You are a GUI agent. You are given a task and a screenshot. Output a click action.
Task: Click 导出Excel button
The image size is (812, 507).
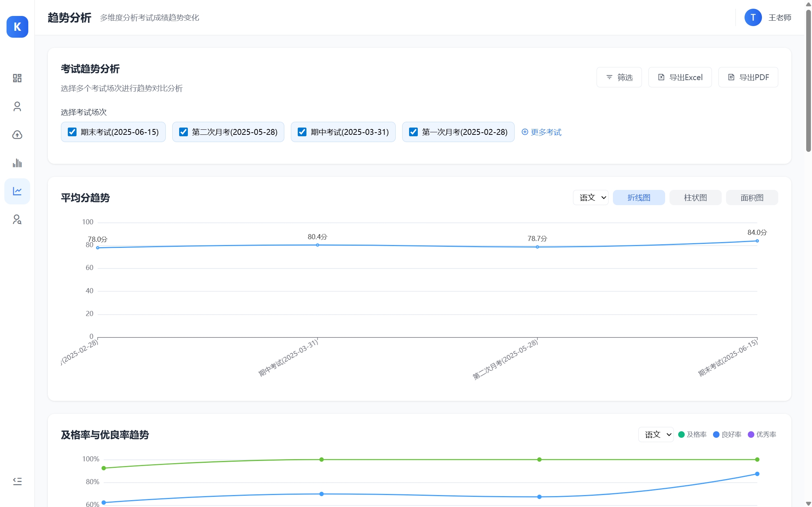(x=680, y=77)
